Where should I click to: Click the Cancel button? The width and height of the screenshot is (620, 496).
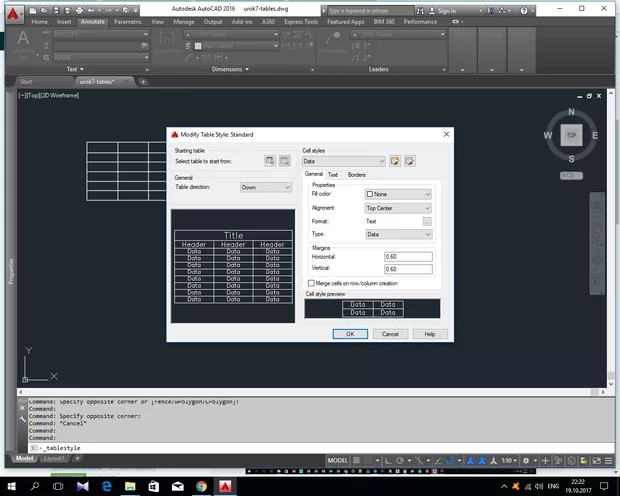tap(390, 334)
